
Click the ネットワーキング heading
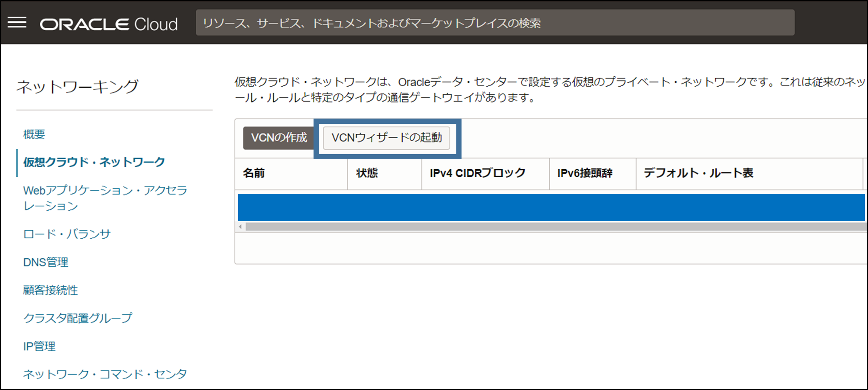point(77,87)
